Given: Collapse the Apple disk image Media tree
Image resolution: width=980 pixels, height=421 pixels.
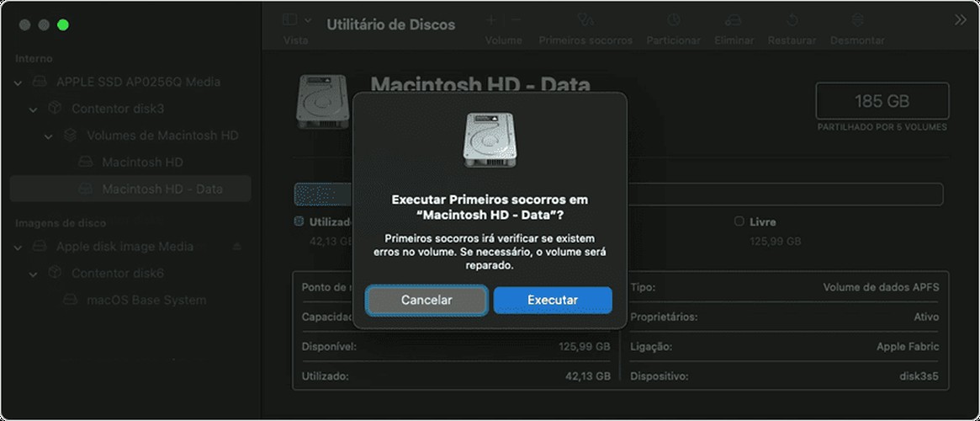Looking at the screenshot, I should coord(19,247).
